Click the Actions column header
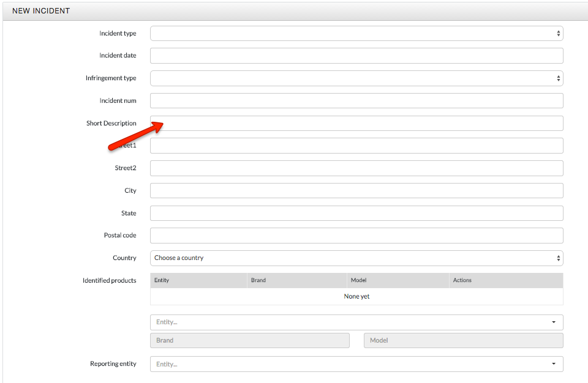The image size is (588, 383). coord(462,280)
